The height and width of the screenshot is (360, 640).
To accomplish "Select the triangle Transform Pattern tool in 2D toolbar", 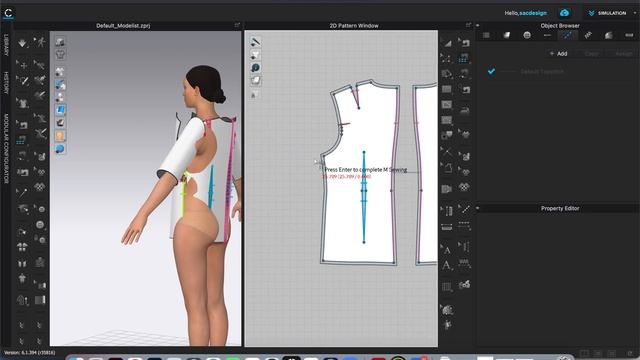I will (447, 42).
